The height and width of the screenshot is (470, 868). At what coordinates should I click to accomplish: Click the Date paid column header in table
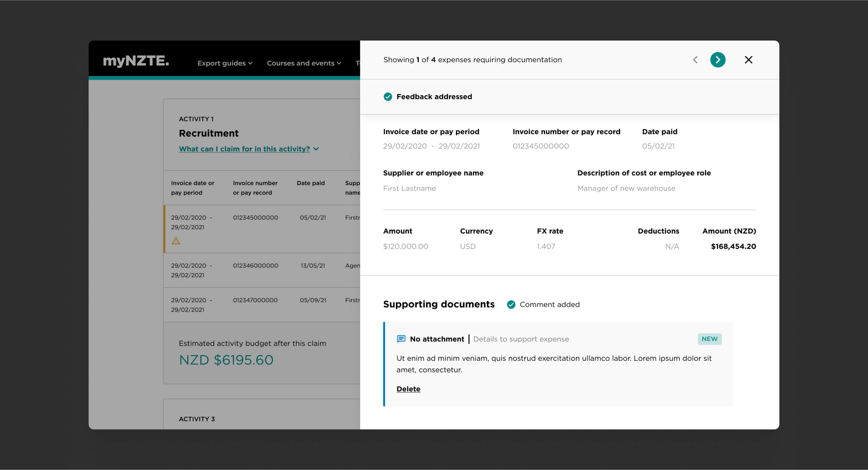(x=311, y=183)
